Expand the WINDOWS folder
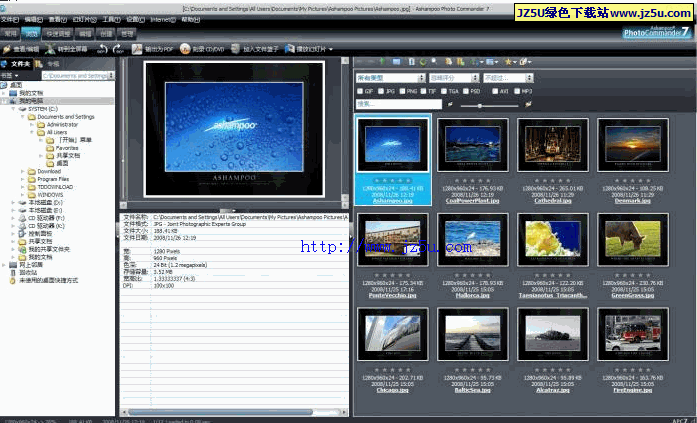The height and width of the screenshot is (423, 697). [x=23, y=195]
